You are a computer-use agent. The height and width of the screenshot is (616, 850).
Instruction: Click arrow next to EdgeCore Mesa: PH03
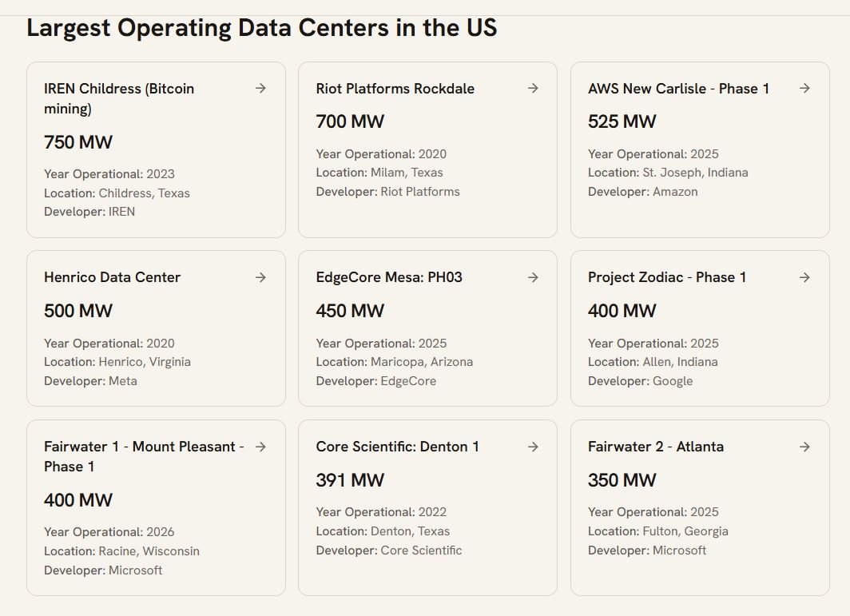pyautogui.click(x=533, y=277)
